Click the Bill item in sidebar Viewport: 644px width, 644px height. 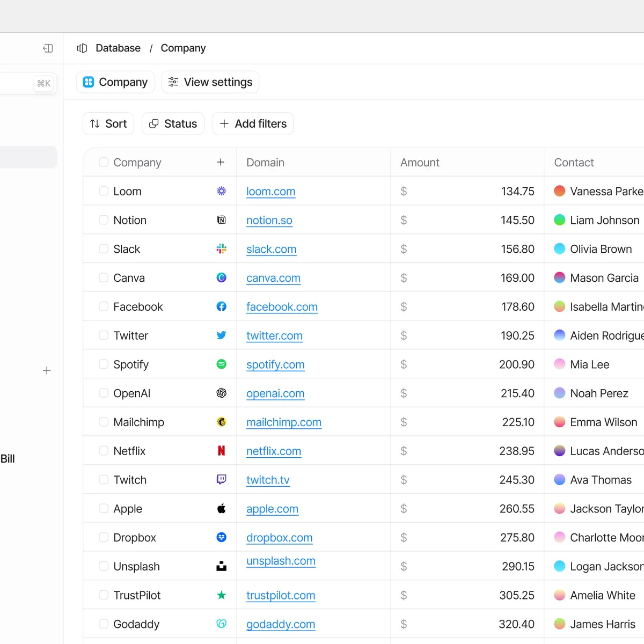(x=8, y=459)
